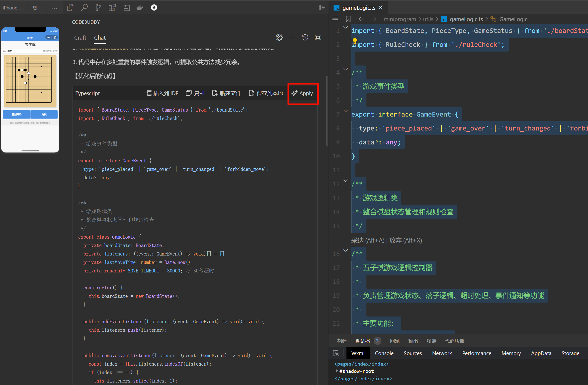The width and height of the screenshot is (588, 385).
Task: Collapse the fold arrow at line 16
Action: point(346,251)
